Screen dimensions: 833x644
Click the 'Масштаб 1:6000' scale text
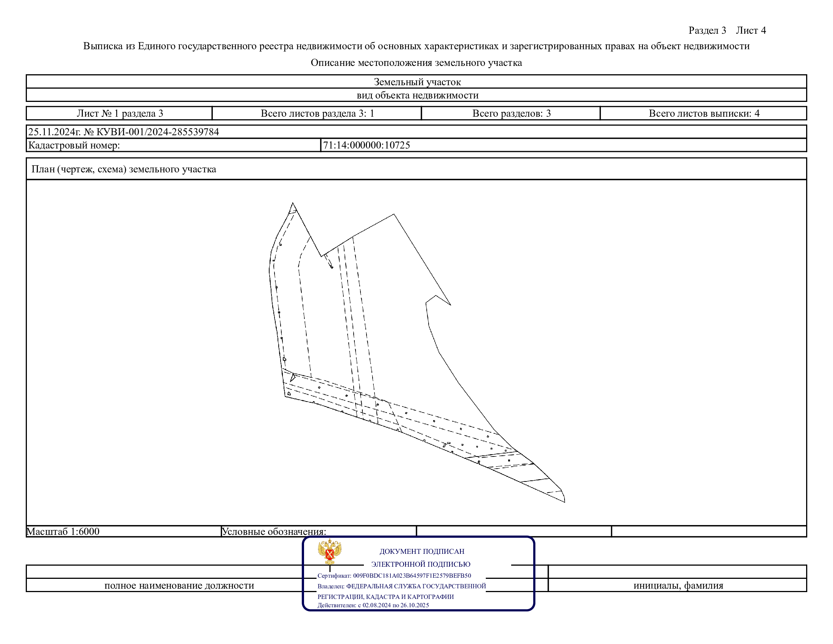[x=63, y=531]
